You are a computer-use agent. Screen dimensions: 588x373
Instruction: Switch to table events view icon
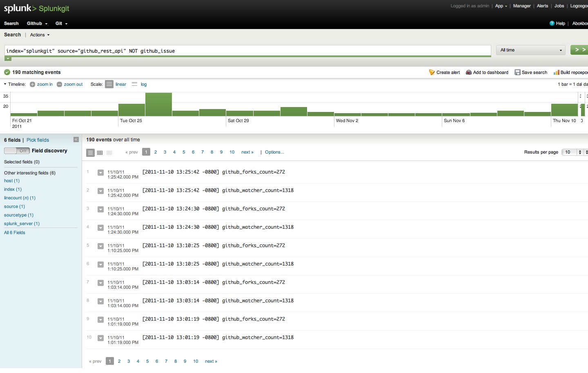[x=100, y=153]
